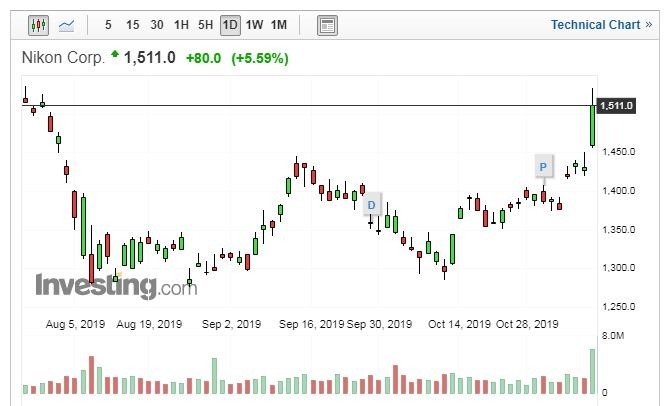Switch to the 1W timeframe

click(254, 25)
